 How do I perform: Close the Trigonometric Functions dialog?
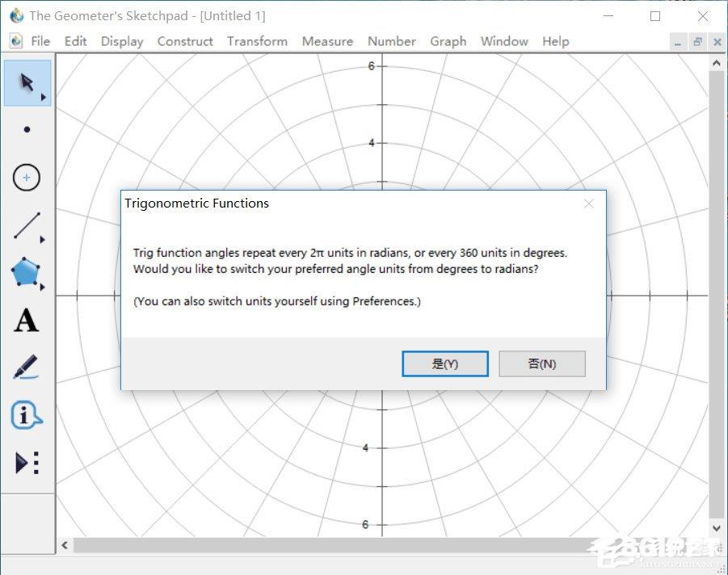(x=589, y=204)
